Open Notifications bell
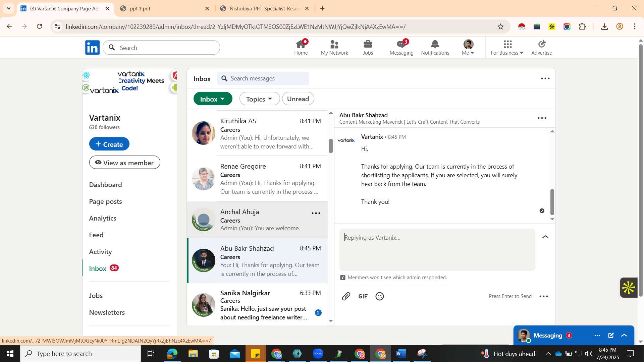 click(435, 47)
